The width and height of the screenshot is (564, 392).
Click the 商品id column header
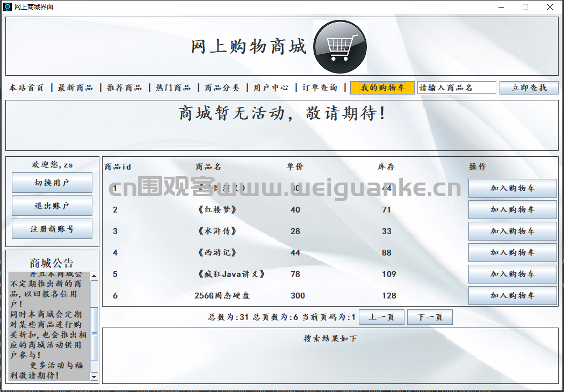coord(118,167)
